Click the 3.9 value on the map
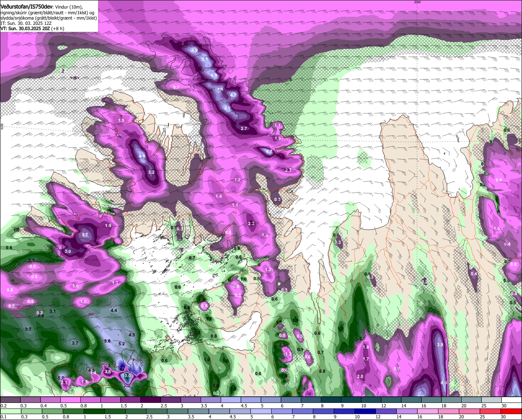522x420 pixels. (x=440, y=345)
